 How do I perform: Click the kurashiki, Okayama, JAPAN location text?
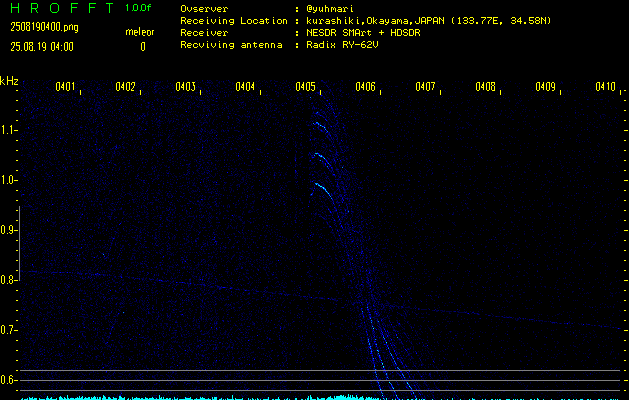pos(428,21)
